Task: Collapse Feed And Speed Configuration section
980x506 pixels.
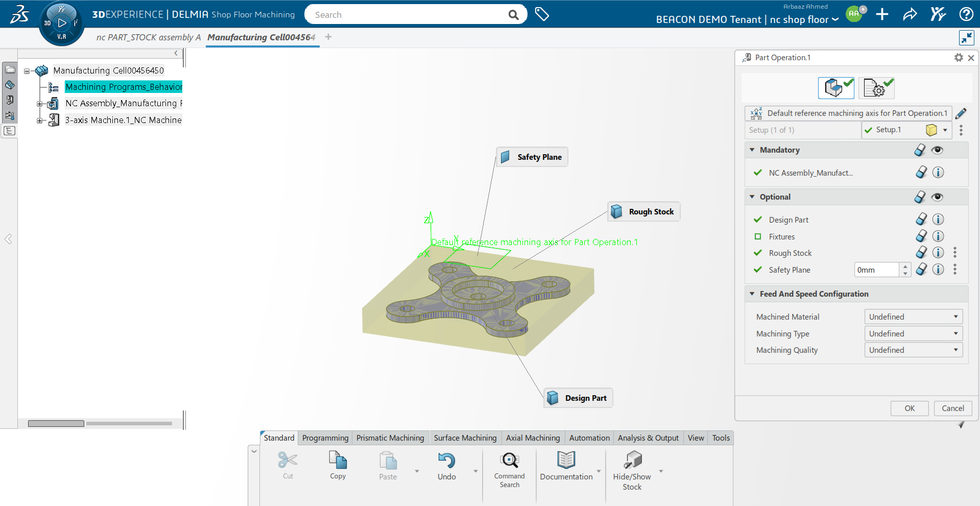Action: pos(752,294)
